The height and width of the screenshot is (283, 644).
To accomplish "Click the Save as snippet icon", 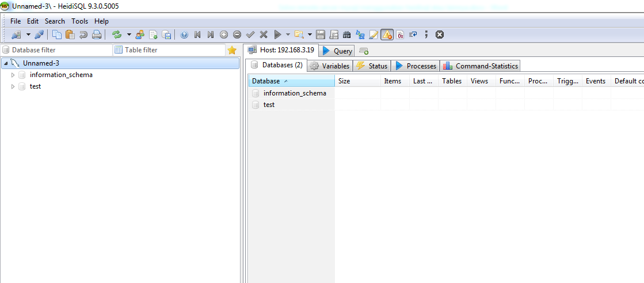I will click(334, 35).
